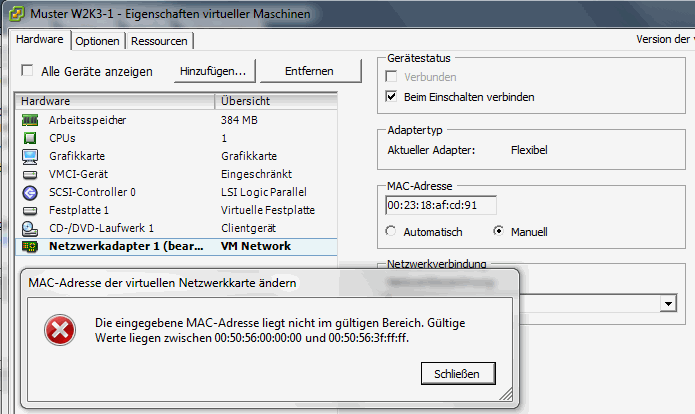Click the Festplatte 1 disk icon
Viewport: 695px width, 414px height.
(29, 210)
